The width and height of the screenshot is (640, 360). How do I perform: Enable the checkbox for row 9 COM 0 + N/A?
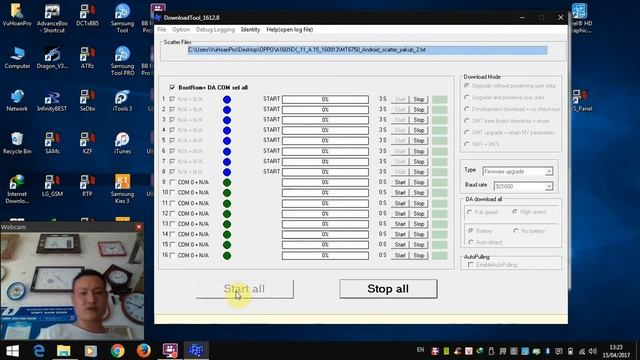coord(172,182)
